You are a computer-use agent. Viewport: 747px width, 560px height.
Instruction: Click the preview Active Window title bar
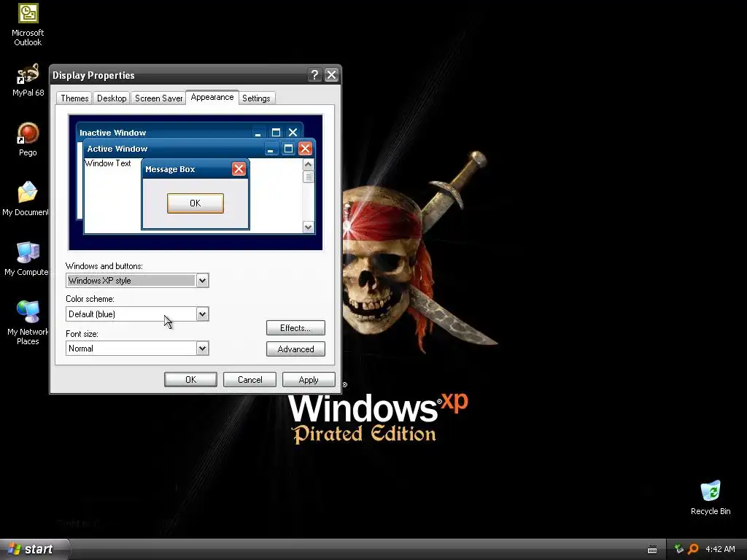(174, 149)
